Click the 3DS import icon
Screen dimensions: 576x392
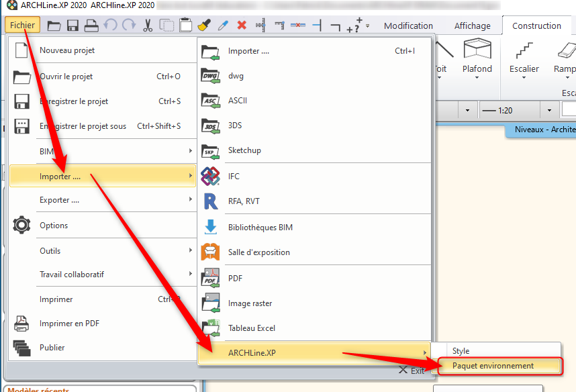coord(211,126)
